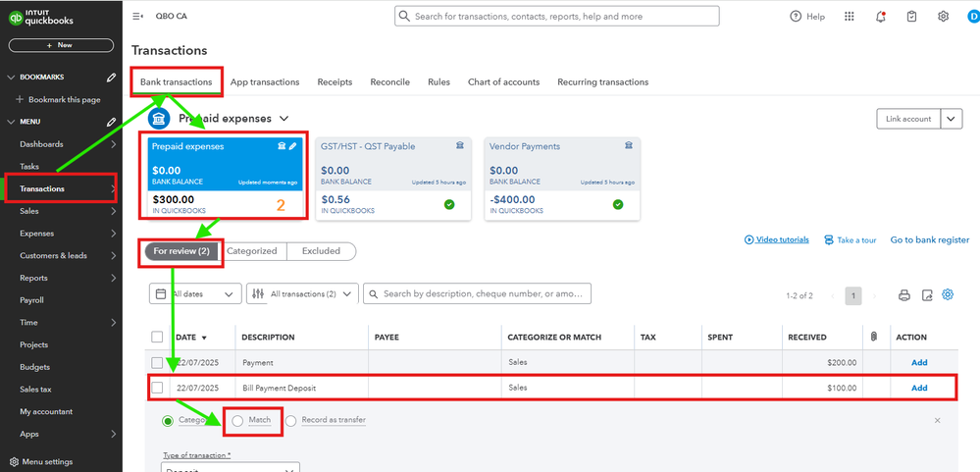Image resolution: width=980 pixels, height=472 pixels.
Task: Expand Customers & leads menu
Action: pyautogui.click(x=113, y=256)
